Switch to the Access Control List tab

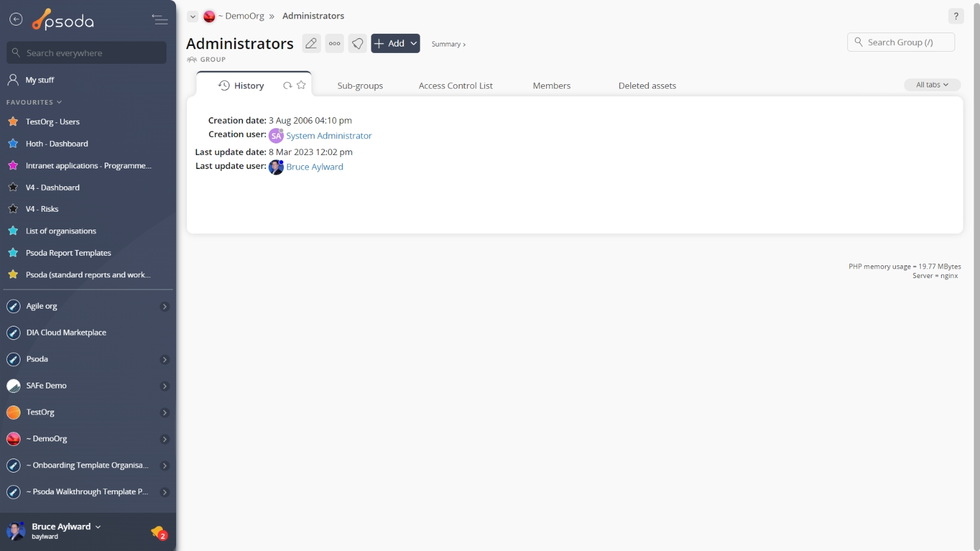[x=456, y=85]
